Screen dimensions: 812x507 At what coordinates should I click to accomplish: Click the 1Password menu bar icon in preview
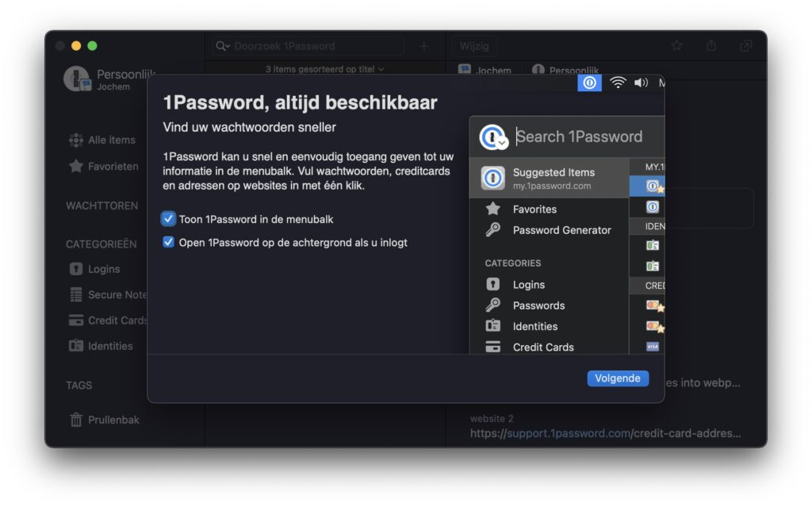(589, 83)
